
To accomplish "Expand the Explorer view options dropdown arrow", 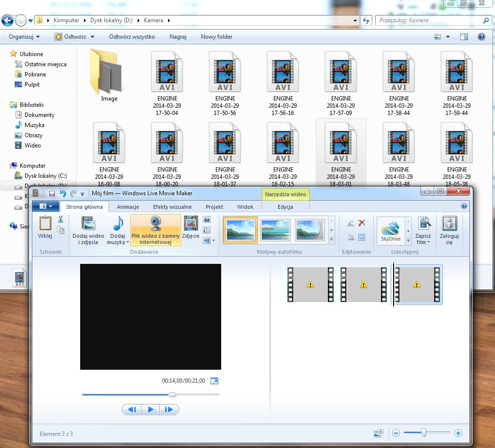I will point(448,37).
